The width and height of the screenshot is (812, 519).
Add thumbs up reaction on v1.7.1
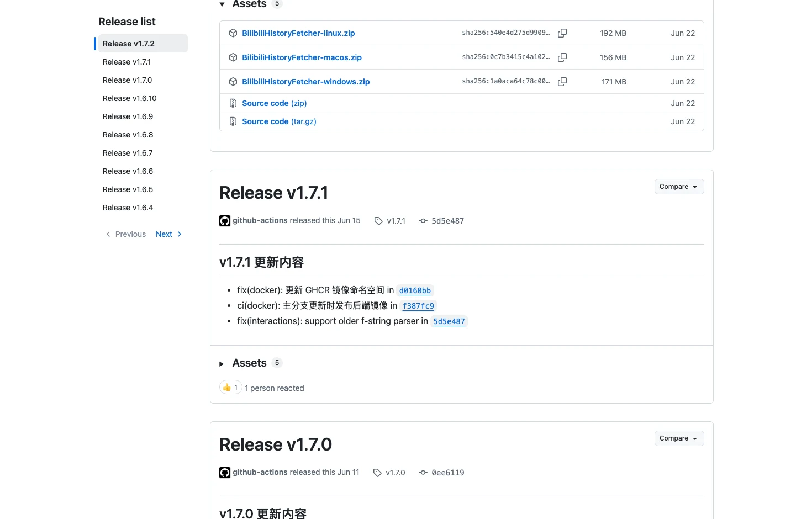point(231,388)
